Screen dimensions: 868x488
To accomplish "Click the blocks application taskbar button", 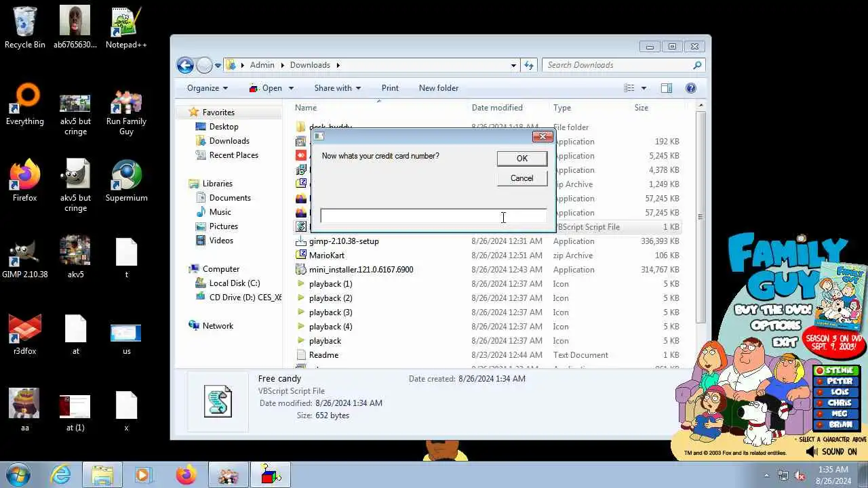I will coord(271,474).
